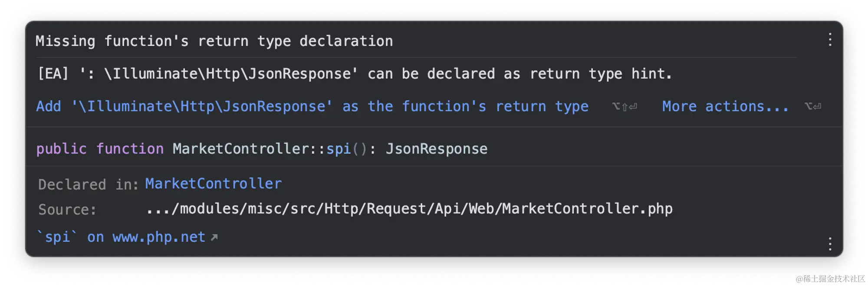Open the More actions... list
This screenshot has width=868, height=286.
pyautogui.click(x=725, y=106)
